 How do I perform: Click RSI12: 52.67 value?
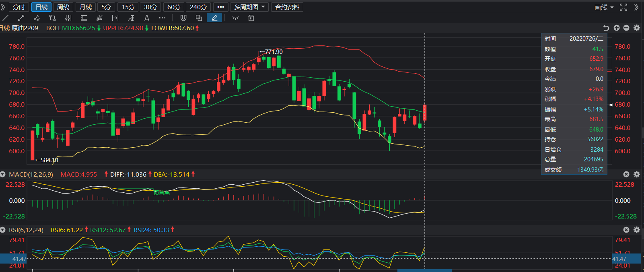pyautogui.click(x=108, y=230)
